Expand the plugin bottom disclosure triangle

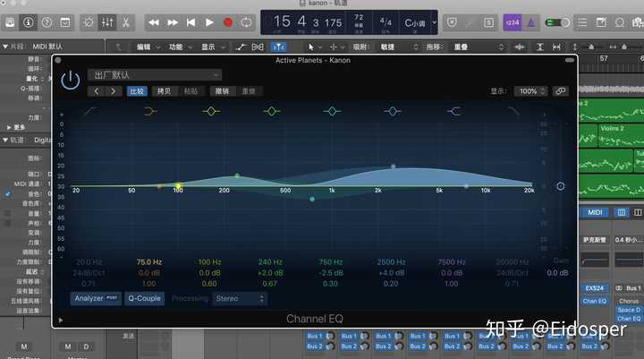61,320
